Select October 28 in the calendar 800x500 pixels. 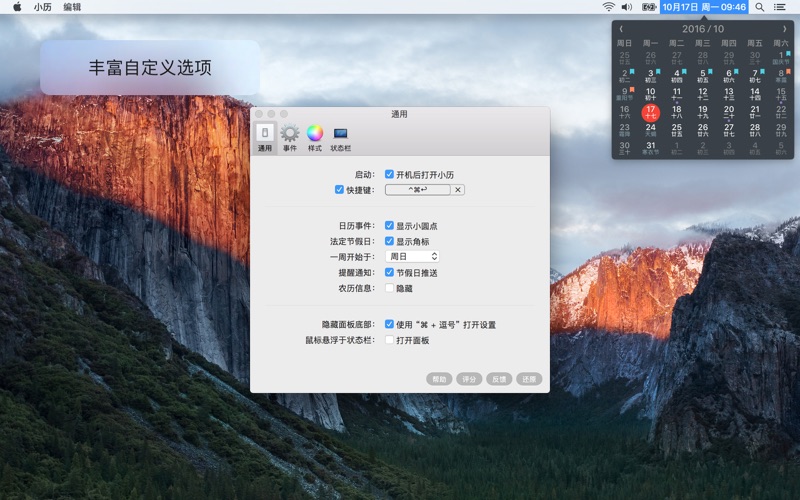755,130
